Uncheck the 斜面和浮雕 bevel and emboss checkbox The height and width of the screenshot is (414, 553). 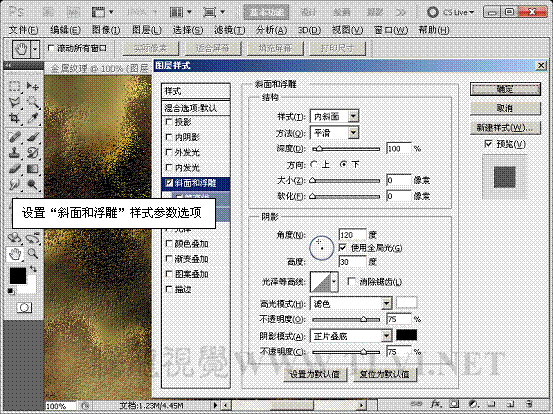(169, 183)
